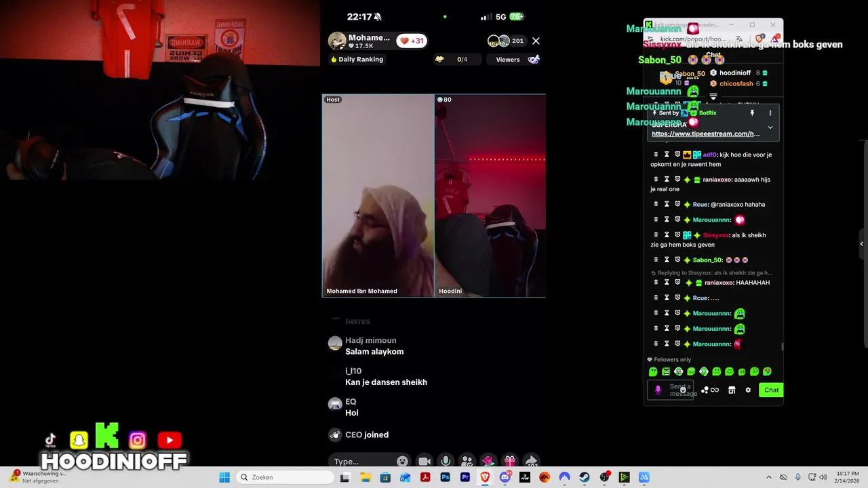Click the EQ commenter avatar
This screenshot has height=488, width=868.
(x=335, y=405)
